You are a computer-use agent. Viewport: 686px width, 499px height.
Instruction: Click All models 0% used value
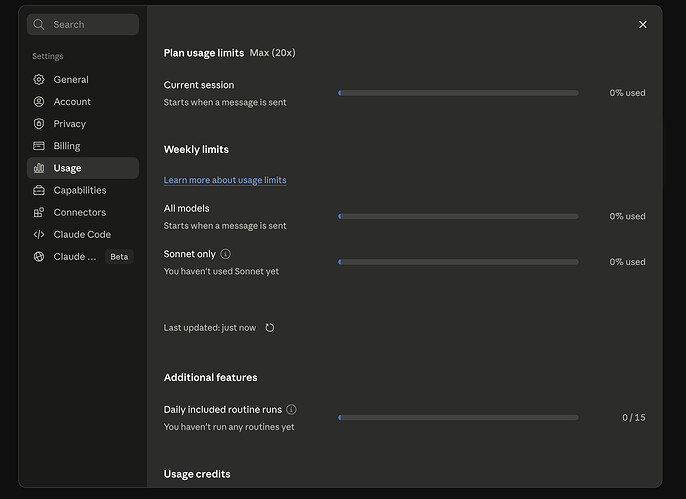[627, 216]
